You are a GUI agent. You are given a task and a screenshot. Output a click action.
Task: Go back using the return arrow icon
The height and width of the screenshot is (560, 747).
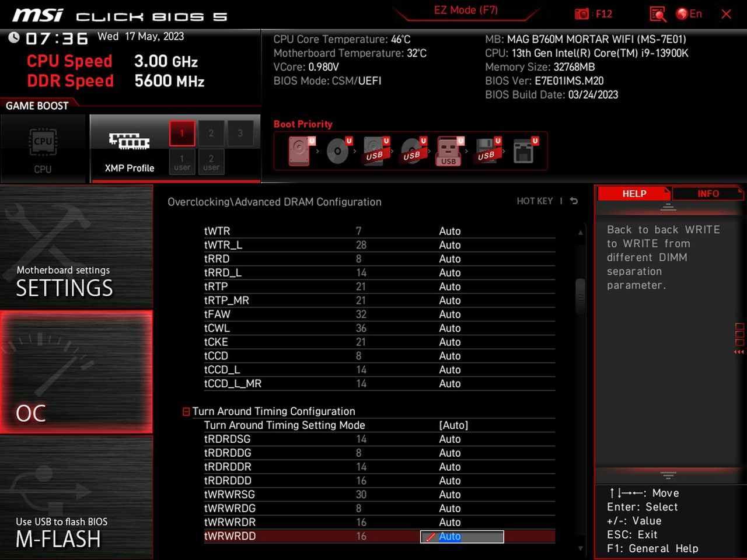574,201
